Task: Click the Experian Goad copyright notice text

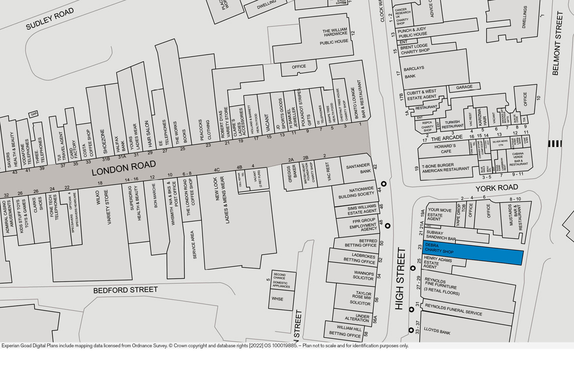Action: tap(205, 346)
